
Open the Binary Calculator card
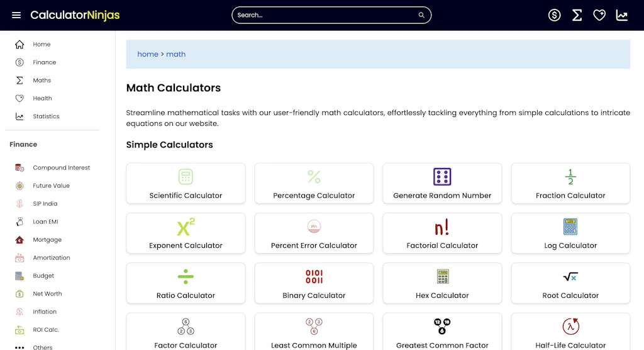pyautogui.click(x=314, y=283)
